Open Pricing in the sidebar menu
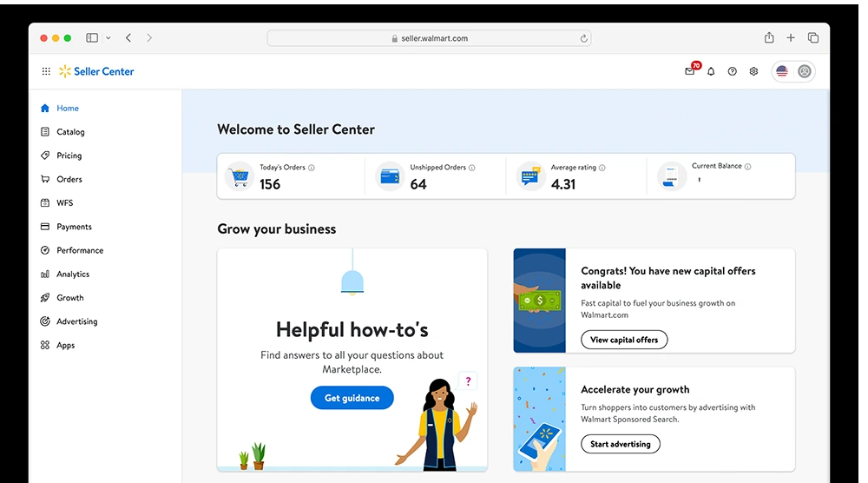 pos(69,155)
